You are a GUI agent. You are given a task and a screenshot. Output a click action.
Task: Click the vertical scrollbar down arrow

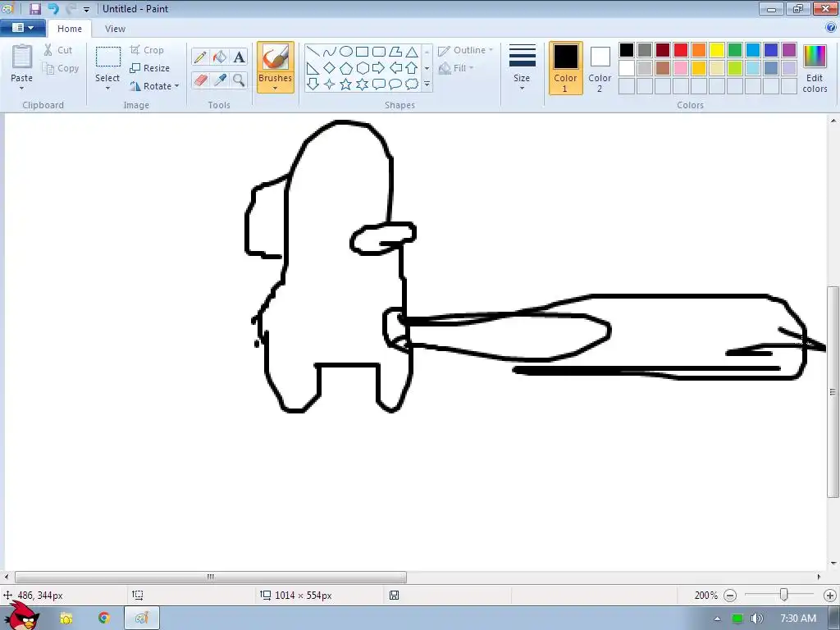pyautogui.click(x=833, y=563)
